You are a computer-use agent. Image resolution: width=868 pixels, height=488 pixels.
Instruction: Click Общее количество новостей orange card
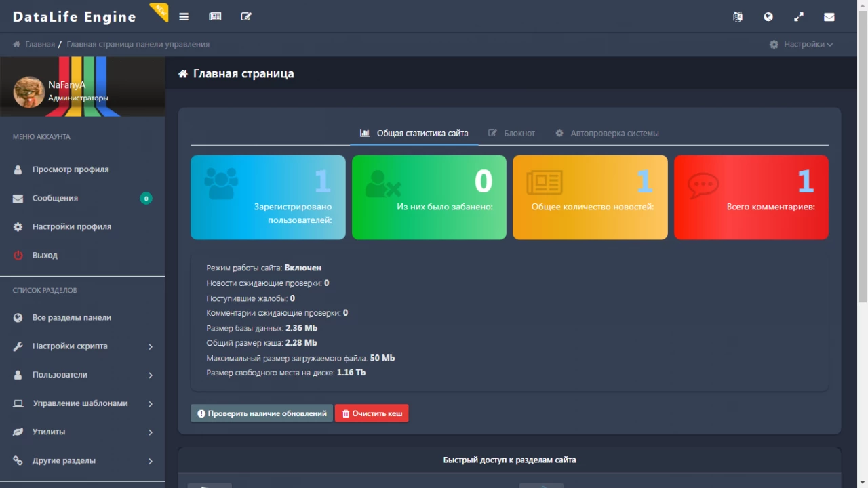click(x=590, y=197)
